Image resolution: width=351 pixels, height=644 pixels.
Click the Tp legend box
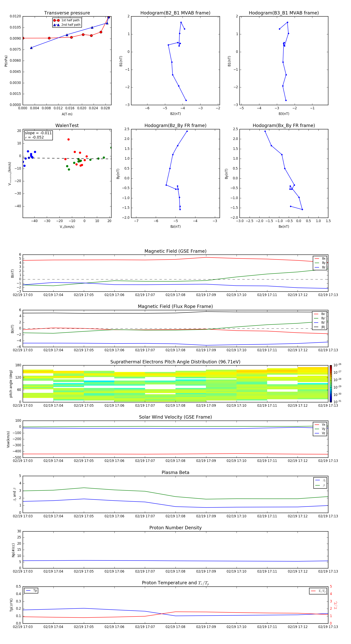point(31,591)
